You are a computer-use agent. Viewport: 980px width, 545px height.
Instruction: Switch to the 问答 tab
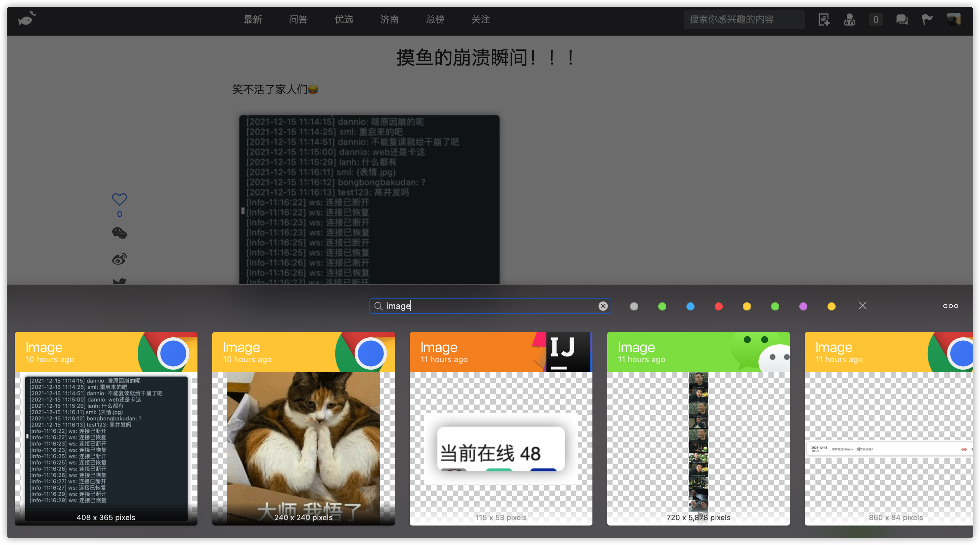pyautogui.click(x=298, y=19)
